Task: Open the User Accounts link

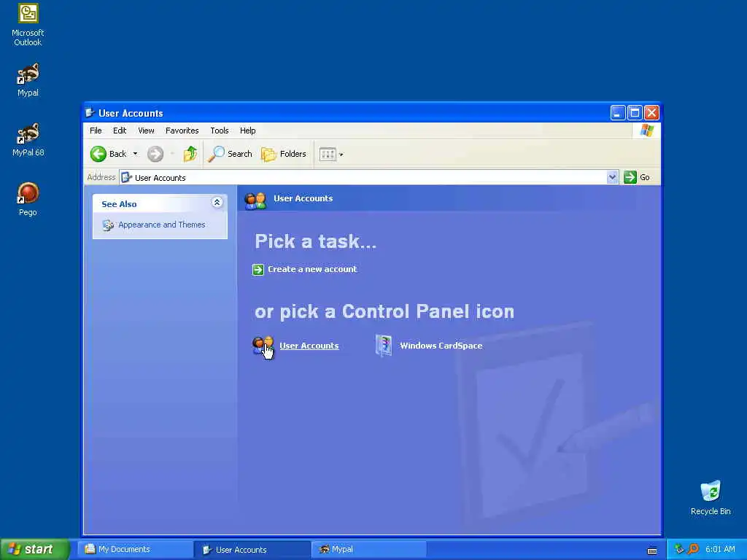Action: [x=309, y=346]
